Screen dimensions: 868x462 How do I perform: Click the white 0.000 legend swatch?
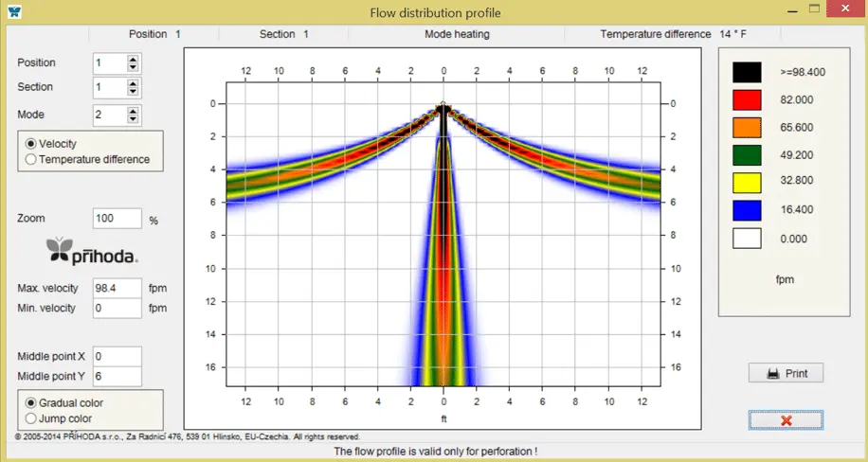coord(747,239)
